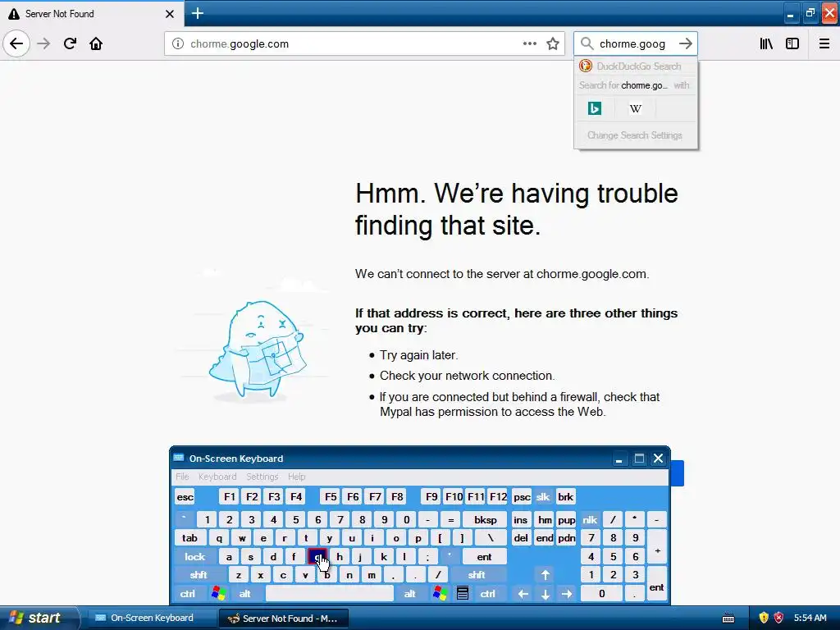Screen dimensions: 840x630
Task: Click the search magnifier icon
Action: (x=587, y=43)
